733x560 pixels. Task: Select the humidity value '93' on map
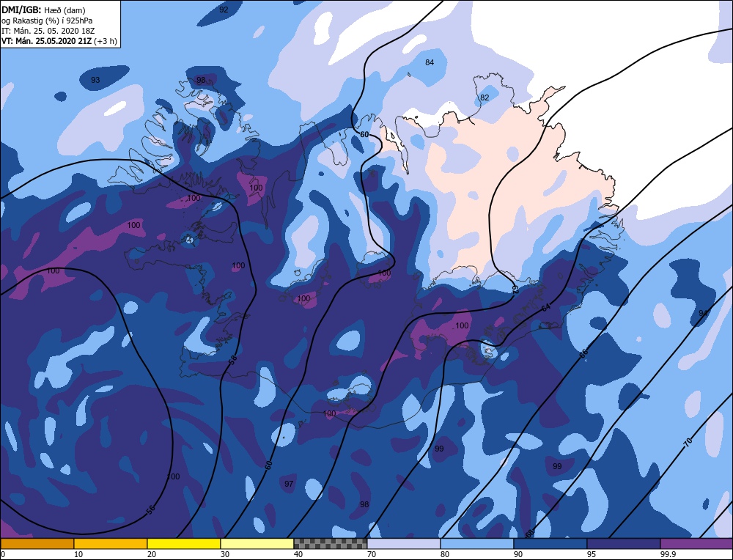[95, 80]
